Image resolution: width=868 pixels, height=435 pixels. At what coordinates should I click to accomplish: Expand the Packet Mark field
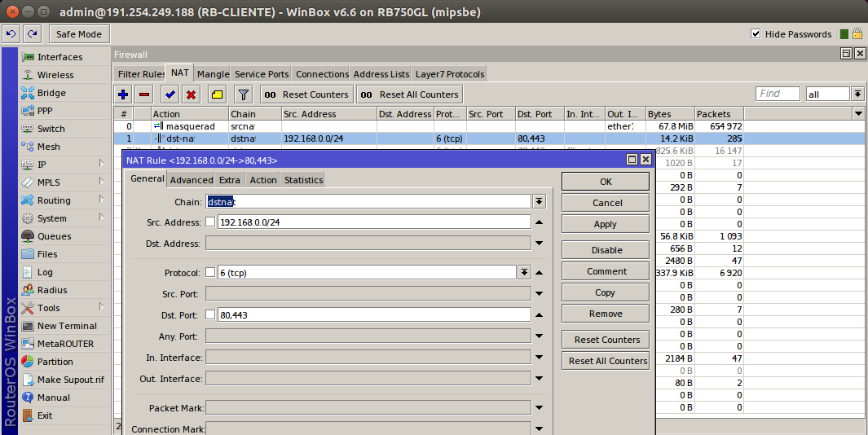click(x=540, y=408)
